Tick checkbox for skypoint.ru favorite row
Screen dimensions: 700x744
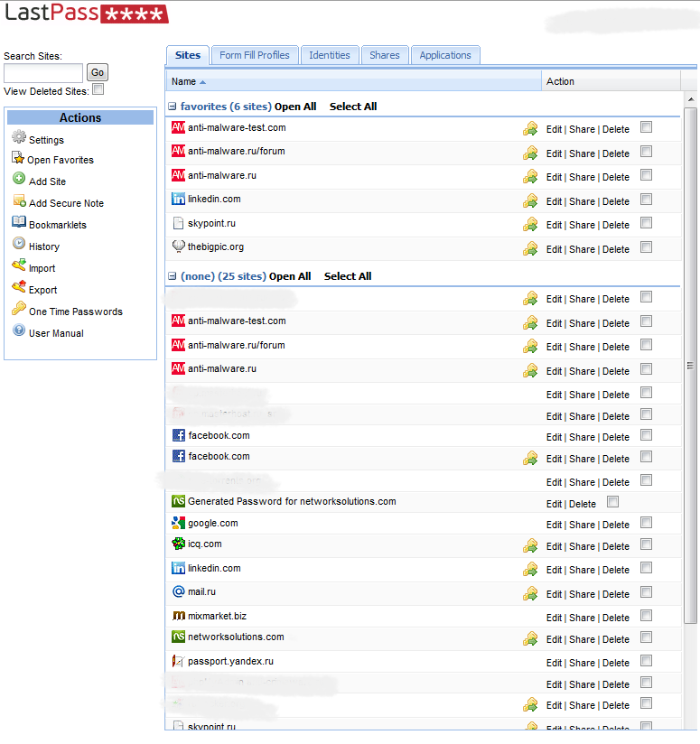[x=646, y=223]
